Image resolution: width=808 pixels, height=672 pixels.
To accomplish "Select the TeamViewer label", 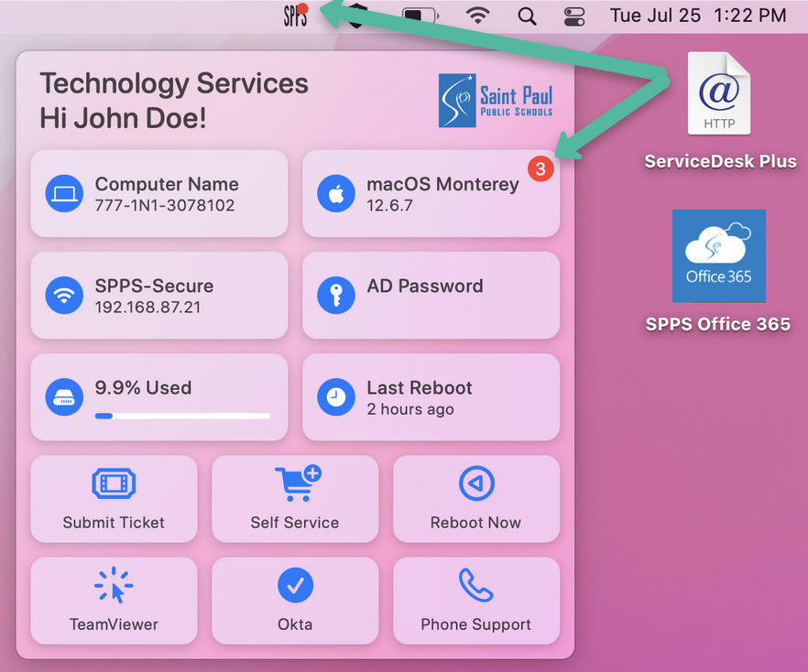I will (x=114, y=624).
